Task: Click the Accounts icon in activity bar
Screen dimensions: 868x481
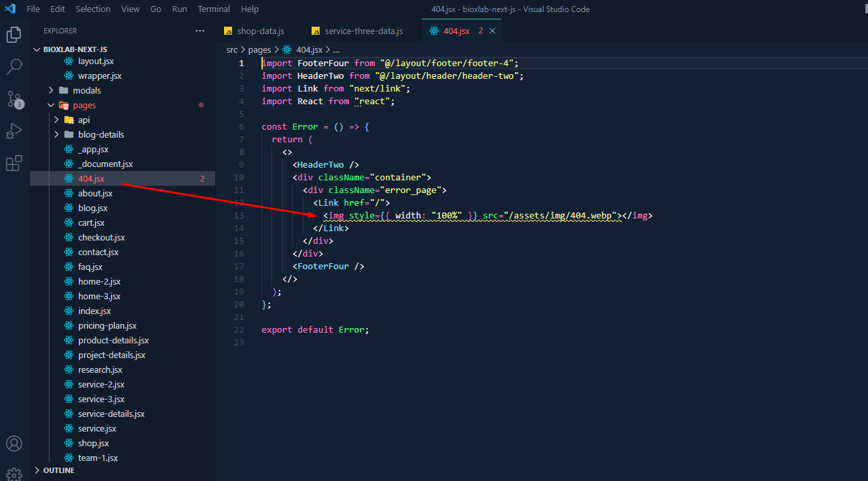Action: point(14,444)
